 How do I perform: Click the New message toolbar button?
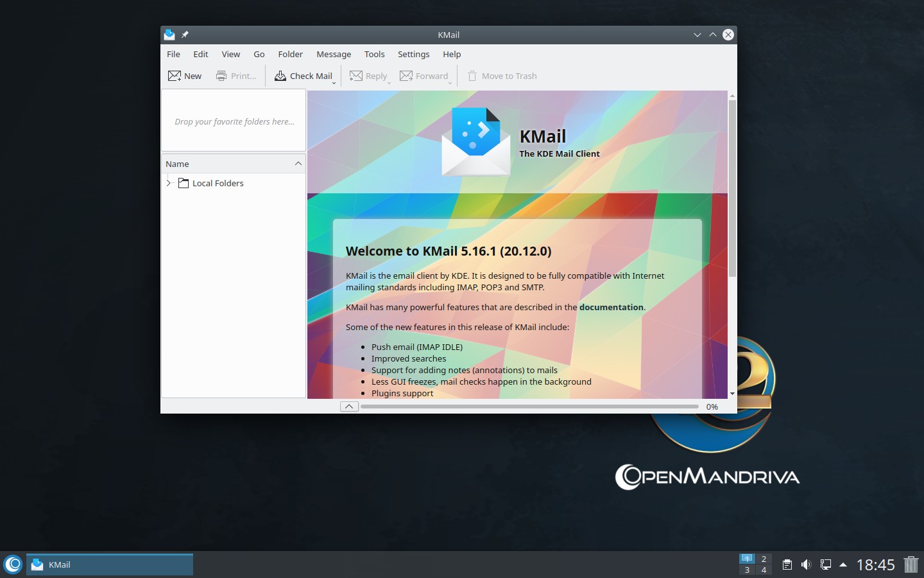(185, 76)
